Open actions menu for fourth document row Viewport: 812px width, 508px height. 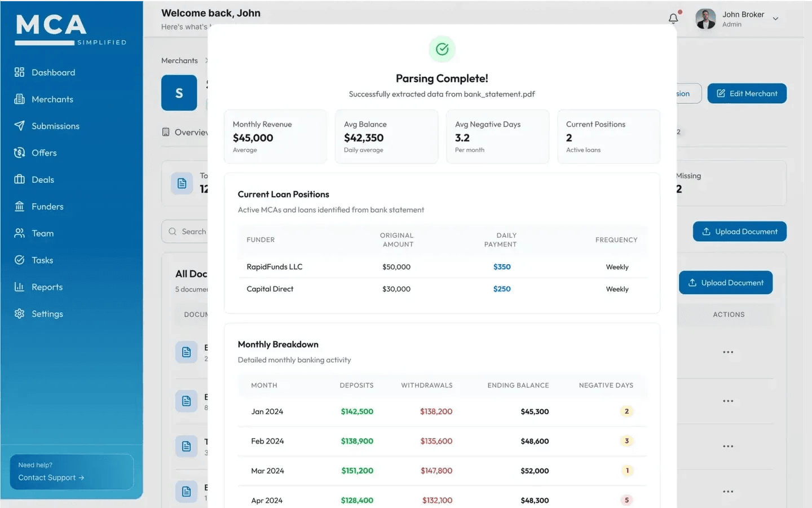tap(728, 492)
